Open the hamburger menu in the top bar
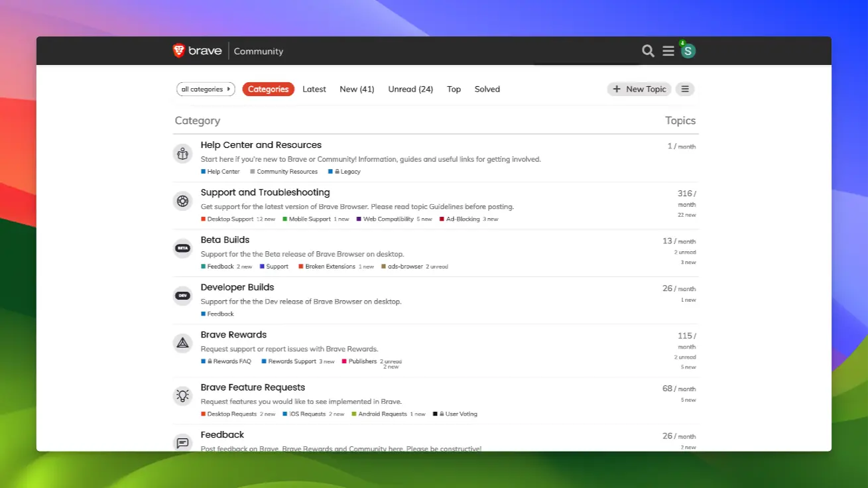The width and height of the screenshot is (868, 488). coord(668,50)
